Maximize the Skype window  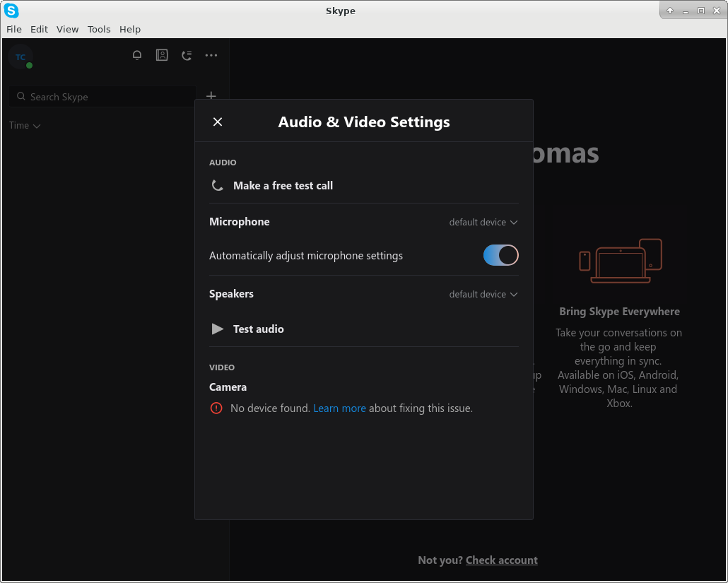(701, 11)
